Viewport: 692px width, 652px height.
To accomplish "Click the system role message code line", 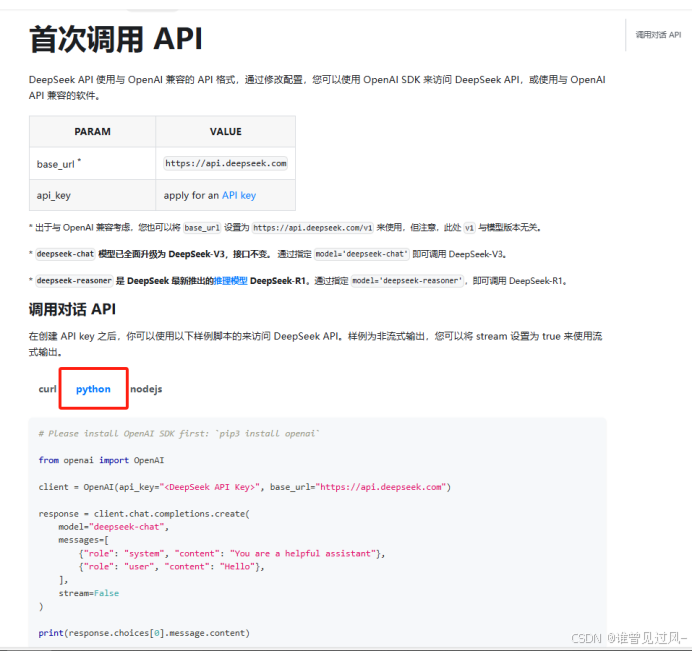I will [x=232, y=554].
